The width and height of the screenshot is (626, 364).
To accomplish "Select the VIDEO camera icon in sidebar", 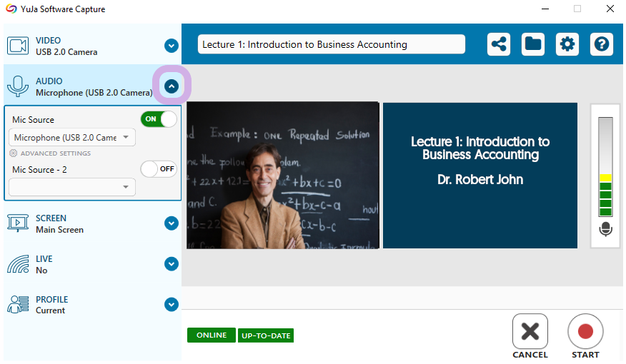I will click(x=18, y=46).
